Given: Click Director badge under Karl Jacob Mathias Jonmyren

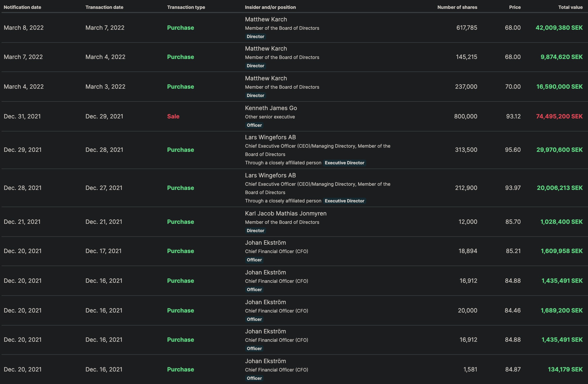Looking at the screenshot, I should pos(255,231).
